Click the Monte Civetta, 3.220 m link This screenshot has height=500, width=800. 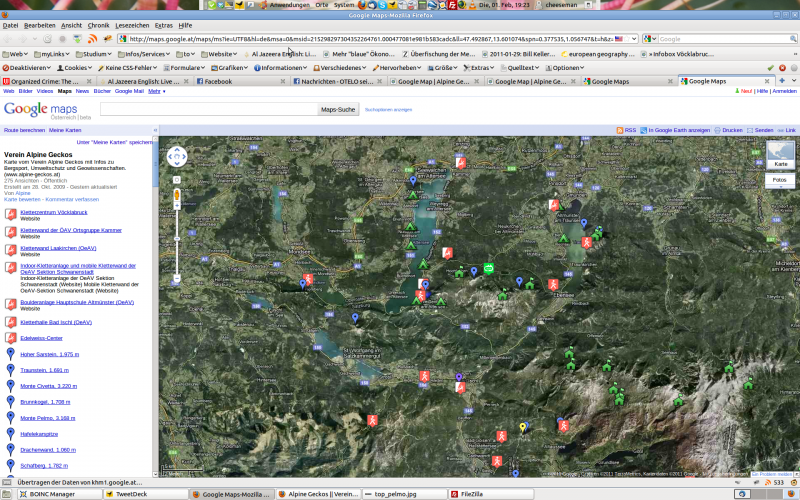click(x=48, y=386)
